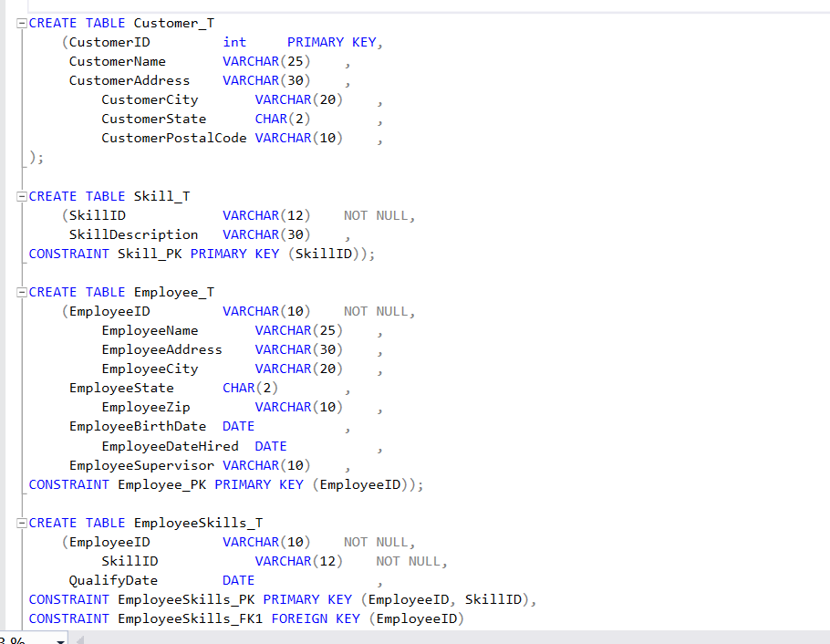Viewport: 830px width, 644px height.
Task: Place cursor on the QualifyDate column line
Action: (x=113, y=579)
